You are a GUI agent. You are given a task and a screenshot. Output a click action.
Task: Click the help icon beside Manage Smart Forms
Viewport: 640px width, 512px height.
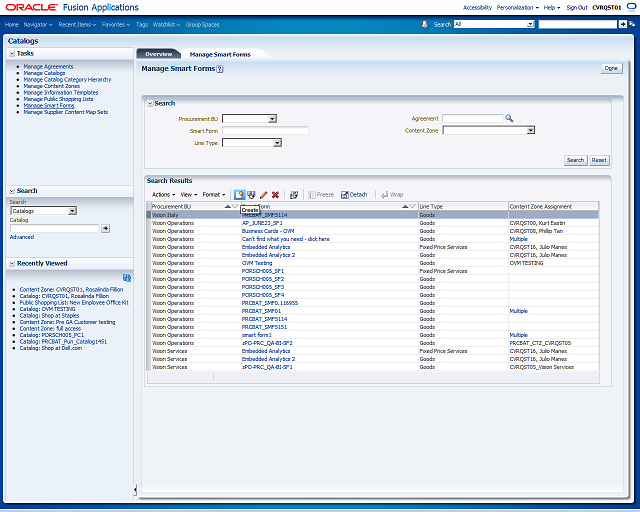pos(220,69)
